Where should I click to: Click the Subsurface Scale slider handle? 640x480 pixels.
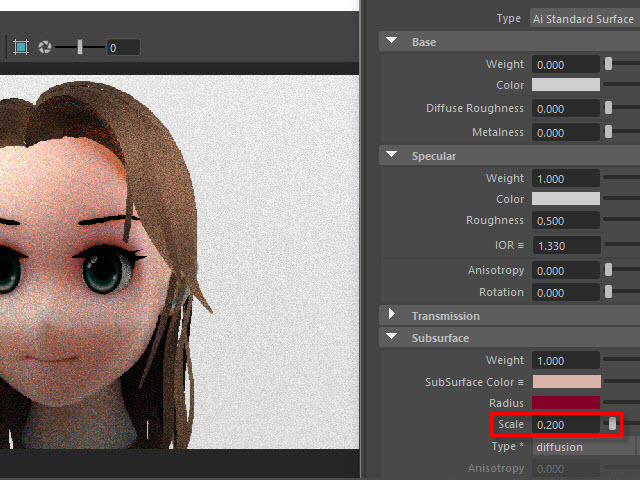coord(613,425)
